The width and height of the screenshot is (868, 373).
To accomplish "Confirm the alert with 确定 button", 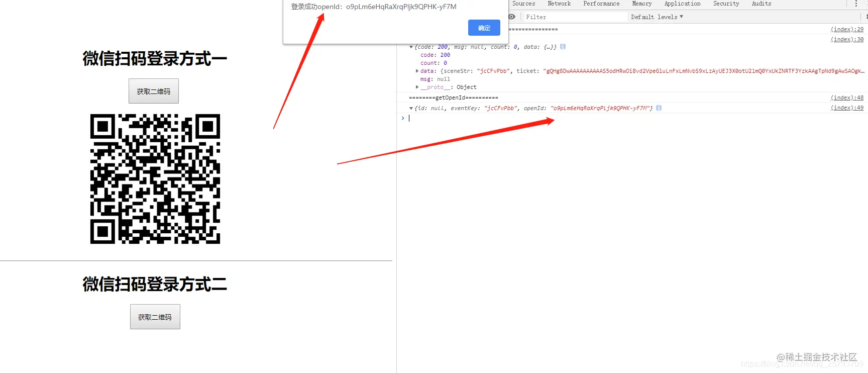I will pyautogui.click(x=484, y=28).
